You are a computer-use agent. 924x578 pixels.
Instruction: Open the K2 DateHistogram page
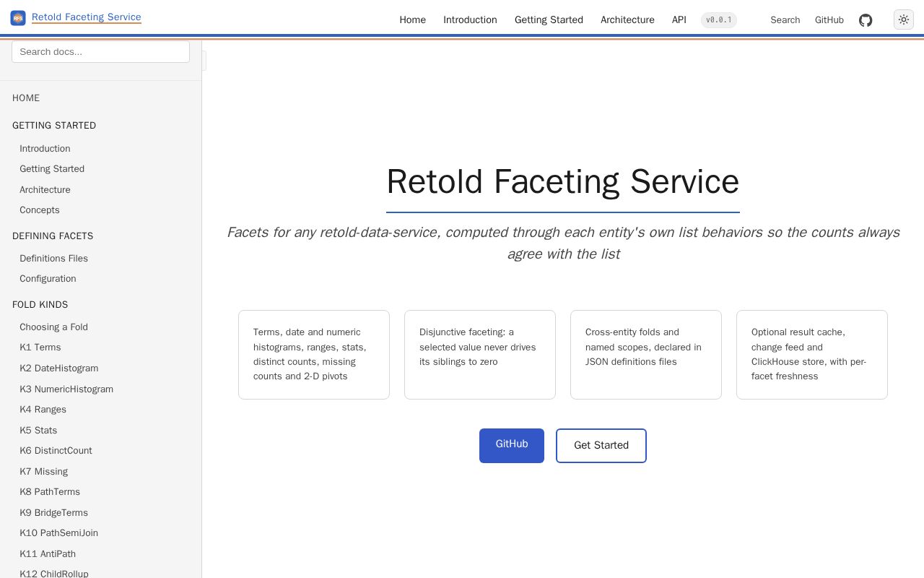[x=59, y=368]
